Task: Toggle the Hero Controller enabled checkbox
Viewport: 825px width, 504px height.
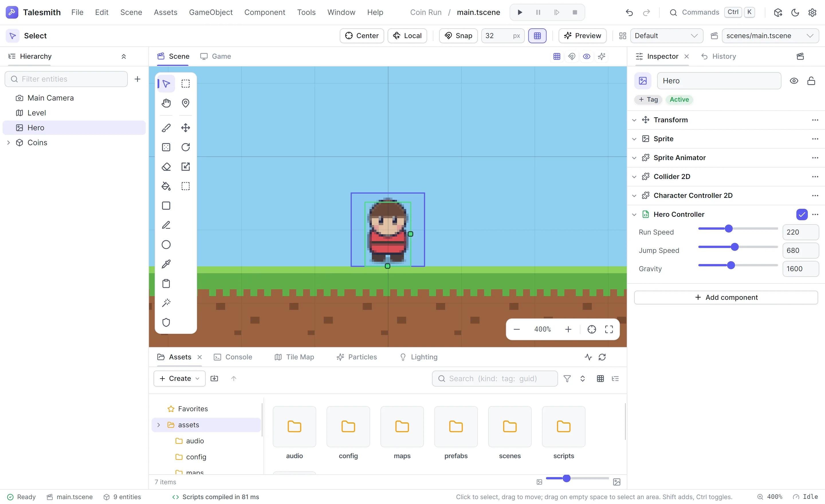Action: [x=802, y=214]
